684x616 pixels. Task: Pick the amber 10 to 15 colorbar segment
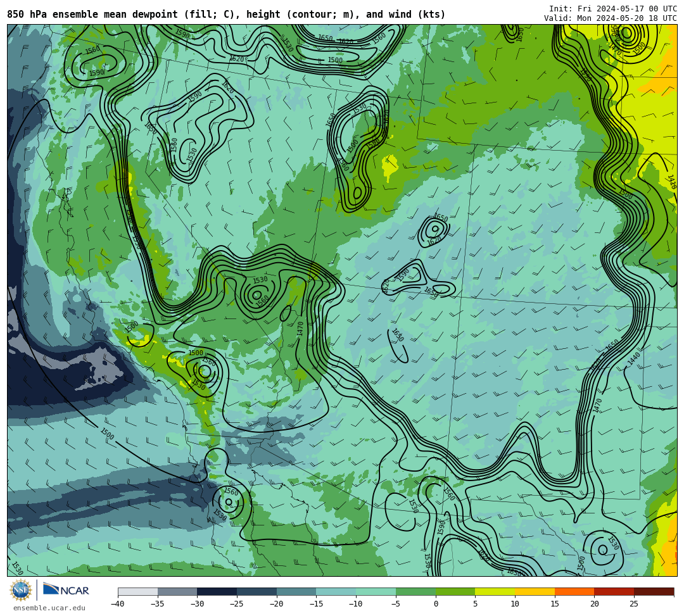tap(535, 591)
